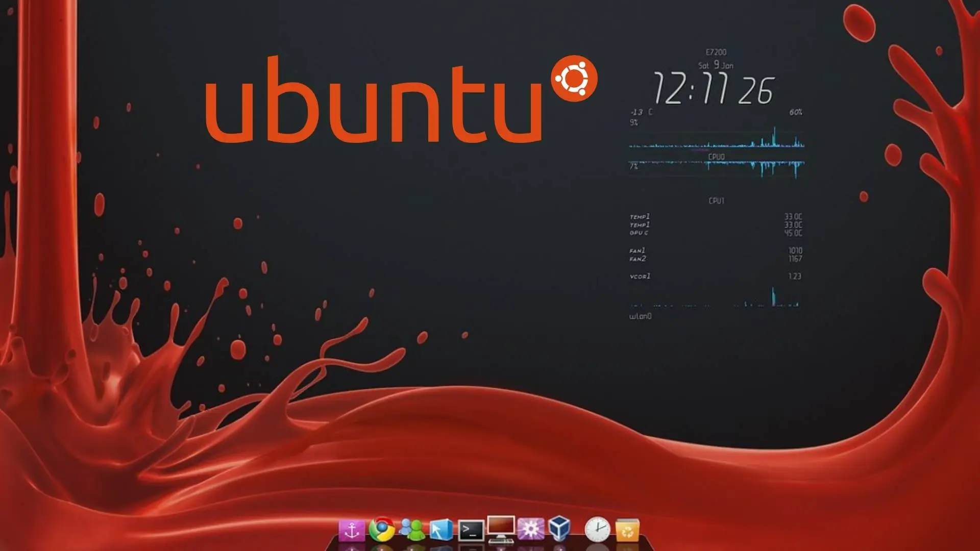Open the messenger contacts dock icon

tap(411, 530)
